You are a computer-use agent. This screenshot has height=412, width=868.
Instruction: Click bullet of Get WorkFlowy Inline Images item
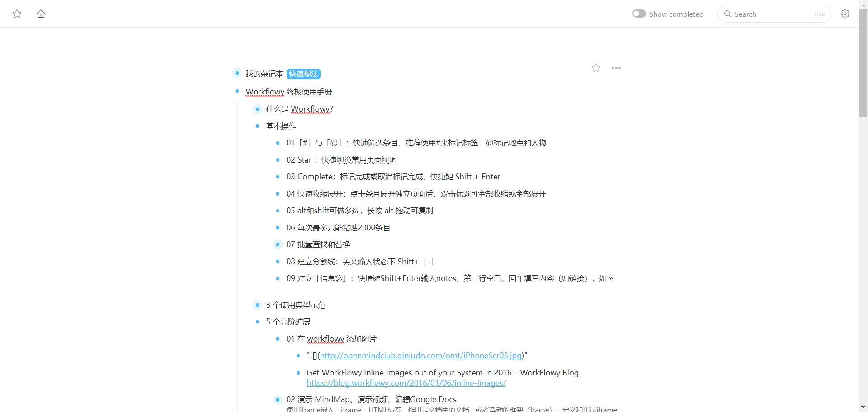[298, 373]
